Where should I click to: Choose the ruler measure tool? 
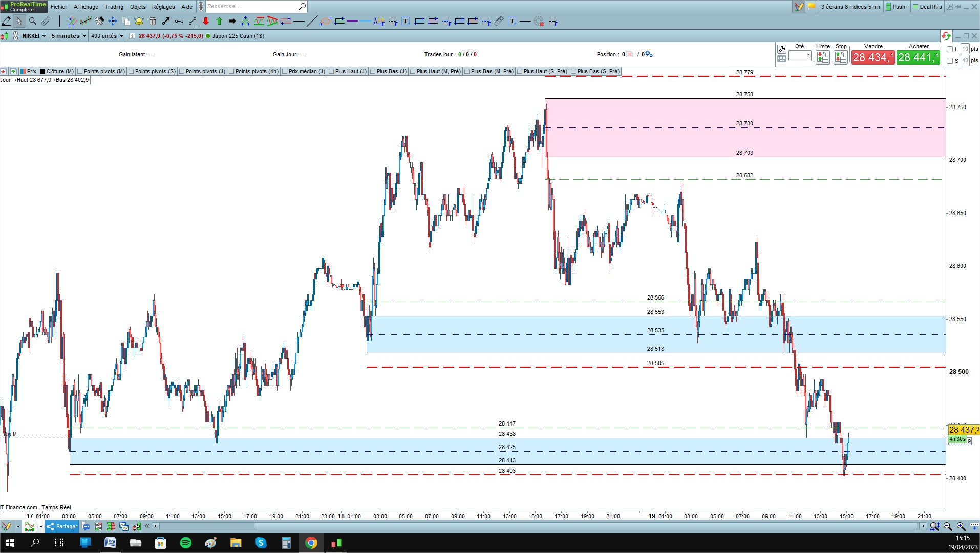(x=46, y=21)
